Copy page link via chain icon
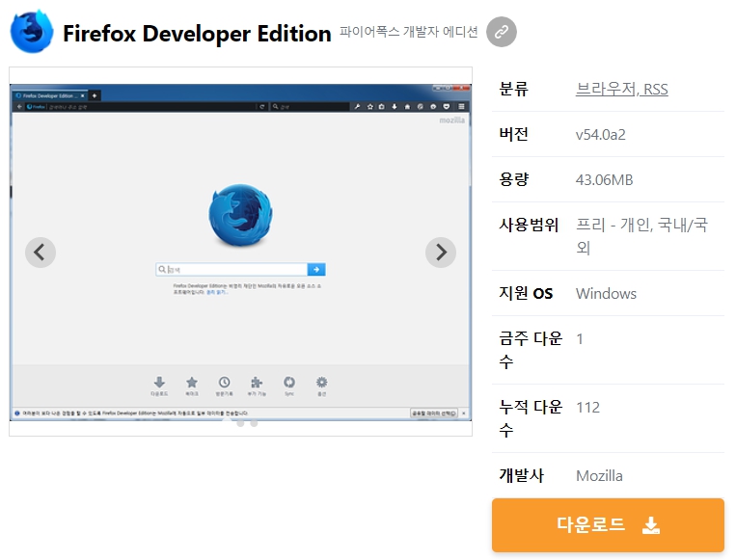Screen dimensions: 736x560 502,32
